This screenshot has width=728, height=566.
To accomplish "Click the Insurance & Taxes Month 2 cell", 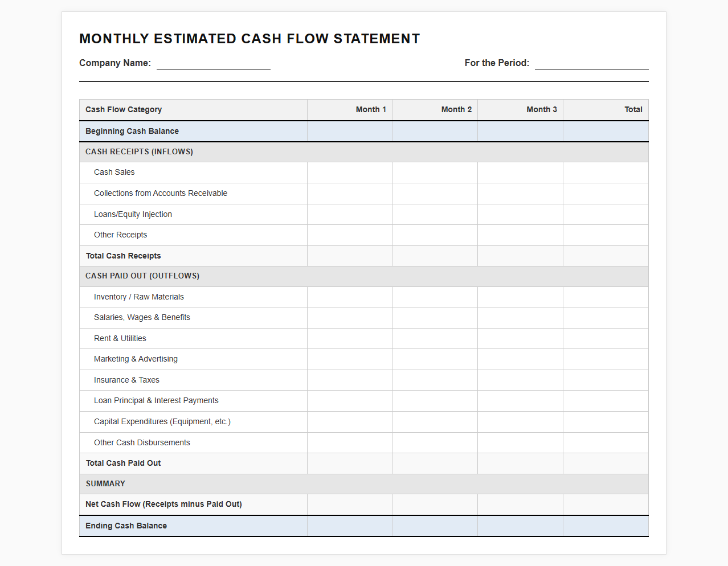I will pos(435,380).
